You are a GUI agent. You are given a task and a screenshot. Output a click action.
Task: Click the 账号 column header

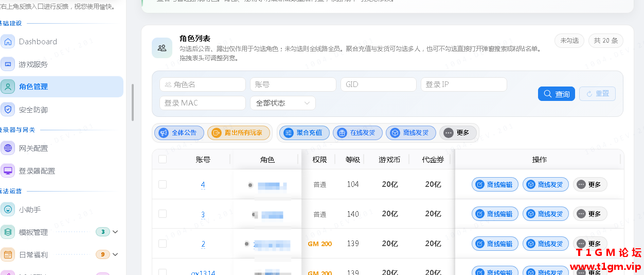tap(203, 160)
